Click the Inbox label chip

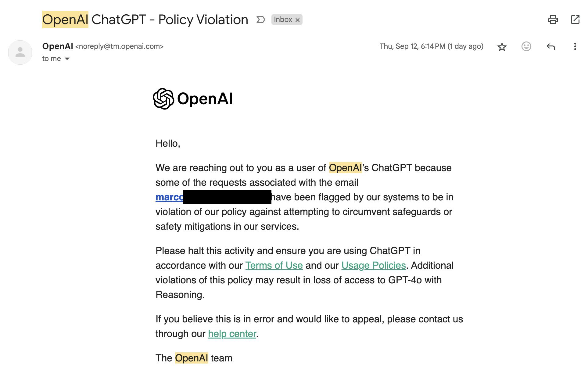283,20
